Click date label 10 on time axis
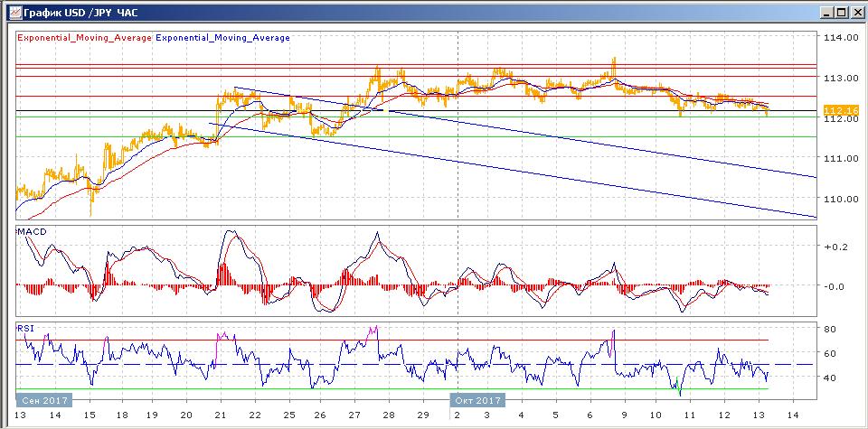This screenshot has height=429, width=868. (656, 415)
